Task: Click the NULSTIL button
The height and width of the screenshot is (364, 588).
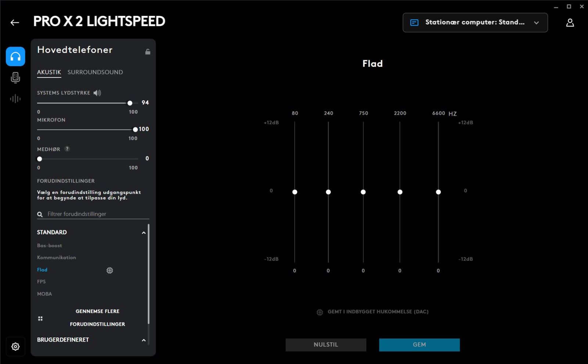Action: 326,345
